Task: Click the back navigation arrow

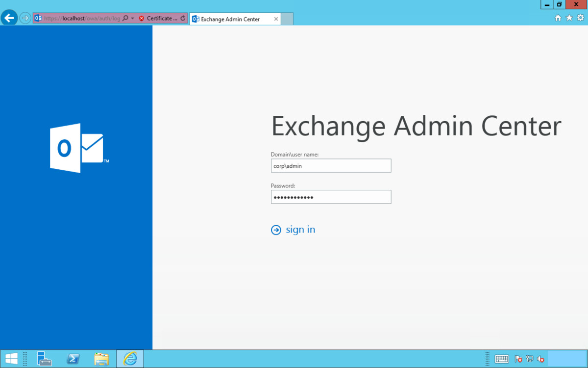Action: click(9, 18)
